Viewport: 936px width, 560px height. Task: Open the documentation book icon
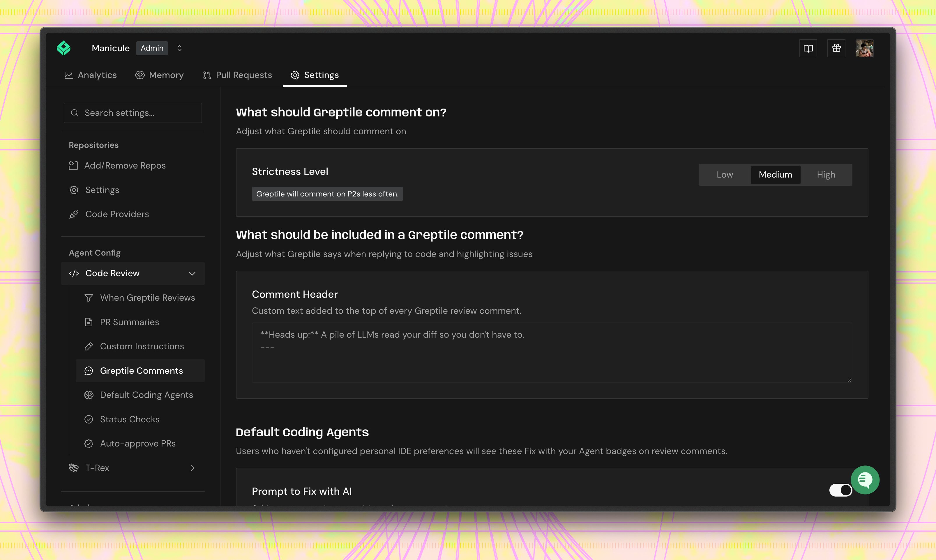point(808,48)
